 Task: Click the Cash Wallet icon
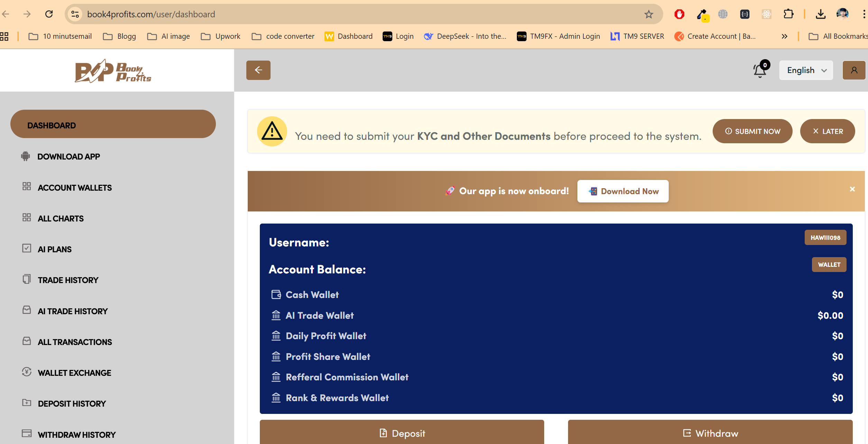(x=276, y=295)
